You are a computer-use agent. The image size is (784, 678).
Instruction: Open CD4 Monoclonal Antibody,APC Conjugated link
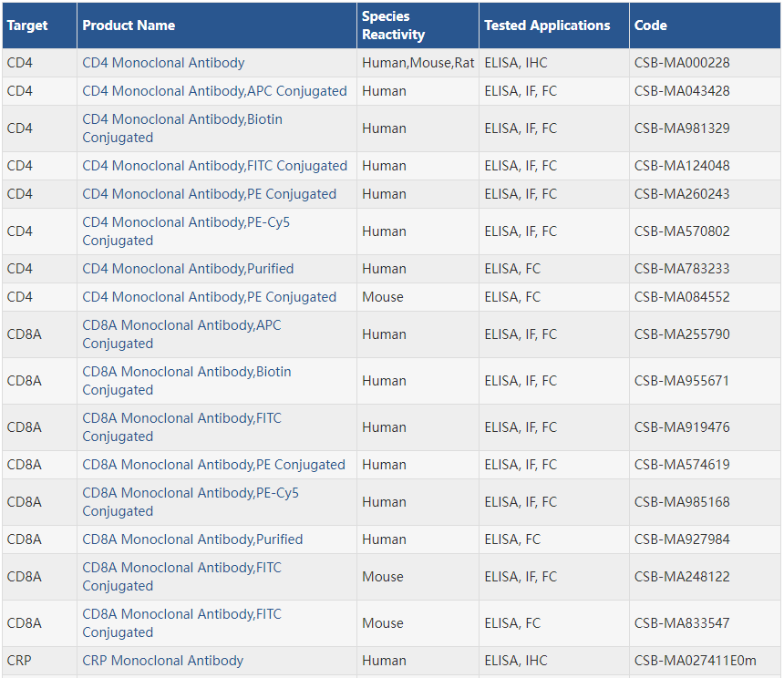tap(214, 91)
